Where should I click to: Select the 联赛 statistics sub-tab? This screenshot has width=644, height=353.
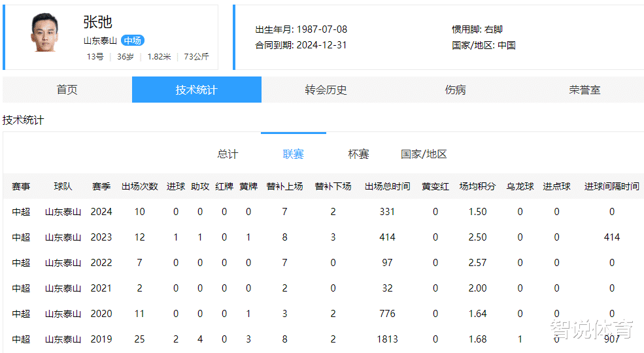pos(294,154)
